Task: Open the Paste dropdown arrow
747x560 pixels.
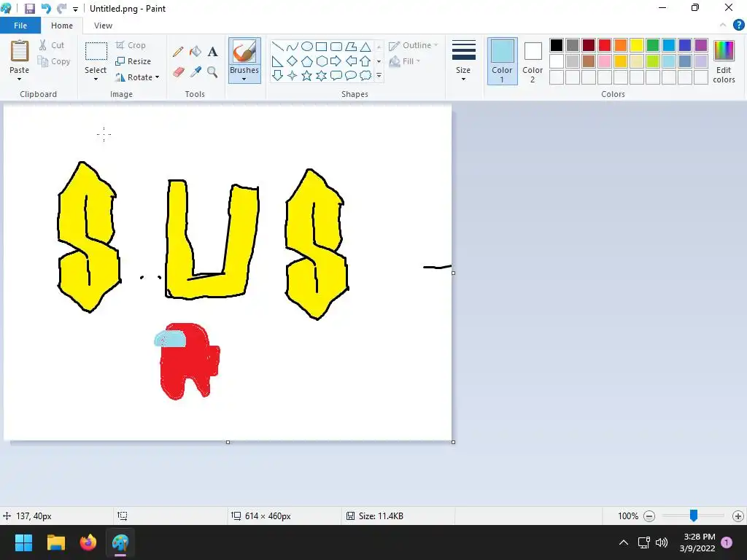Action: click(x=19, y=79)
